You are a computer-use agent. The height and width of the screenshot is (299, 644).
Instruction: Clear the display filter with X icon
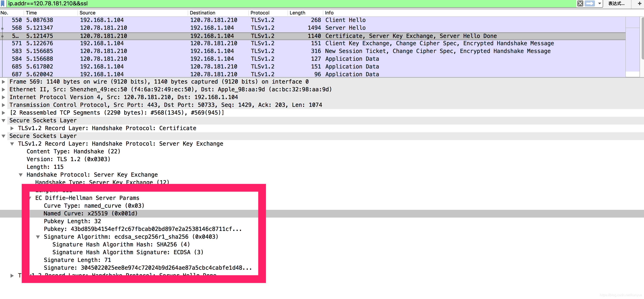tap(580, 3)
